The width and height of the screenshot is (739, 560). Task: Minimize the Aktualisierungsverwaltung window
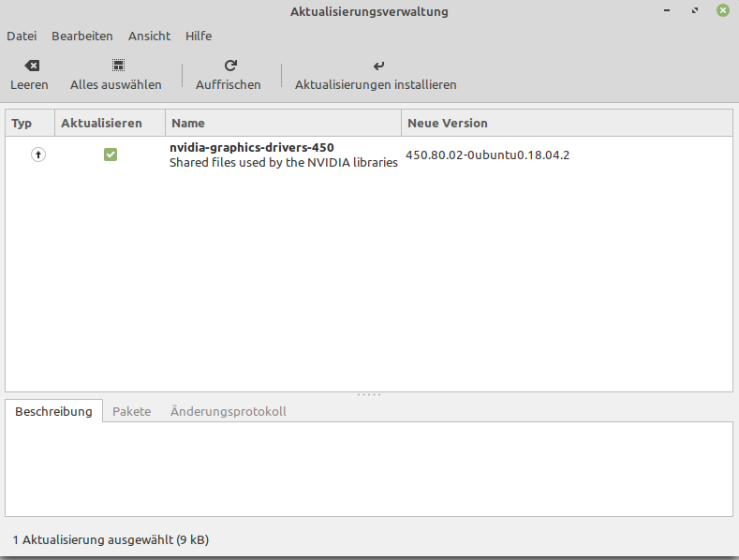[667, 10]
